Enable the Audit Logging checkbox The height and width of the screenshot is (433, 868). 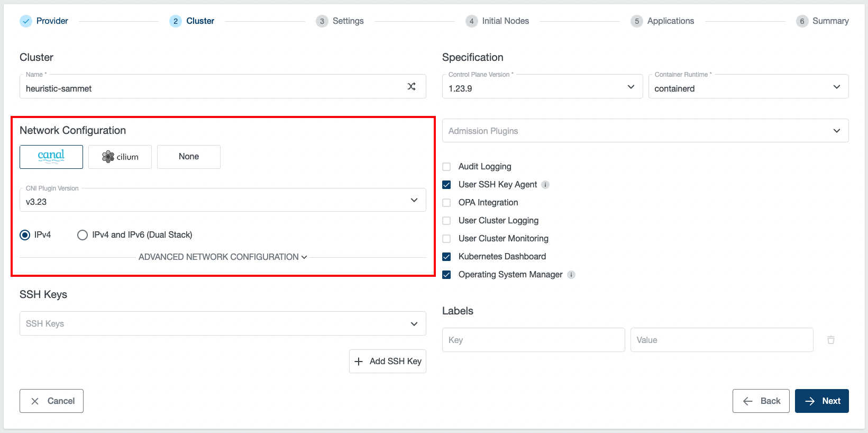point(446,167)
